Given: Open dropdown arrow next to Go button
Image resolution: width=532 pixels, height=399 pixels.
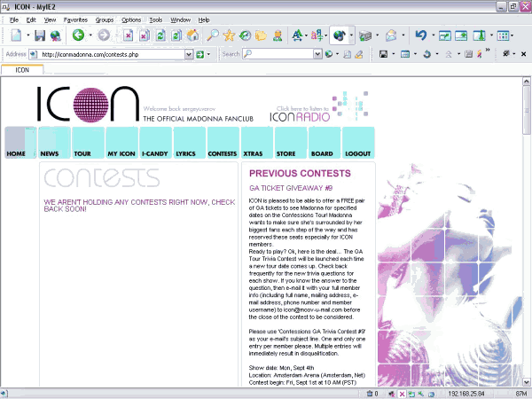Looking at the screenshot, I should pos(208,54).
